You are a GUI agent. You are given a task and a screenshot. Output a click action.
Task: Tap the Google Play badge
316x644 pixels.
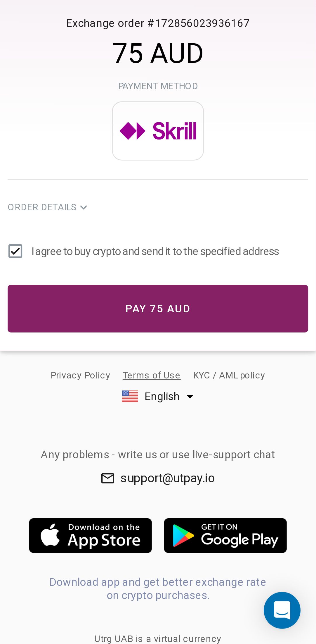coord(225,535)
